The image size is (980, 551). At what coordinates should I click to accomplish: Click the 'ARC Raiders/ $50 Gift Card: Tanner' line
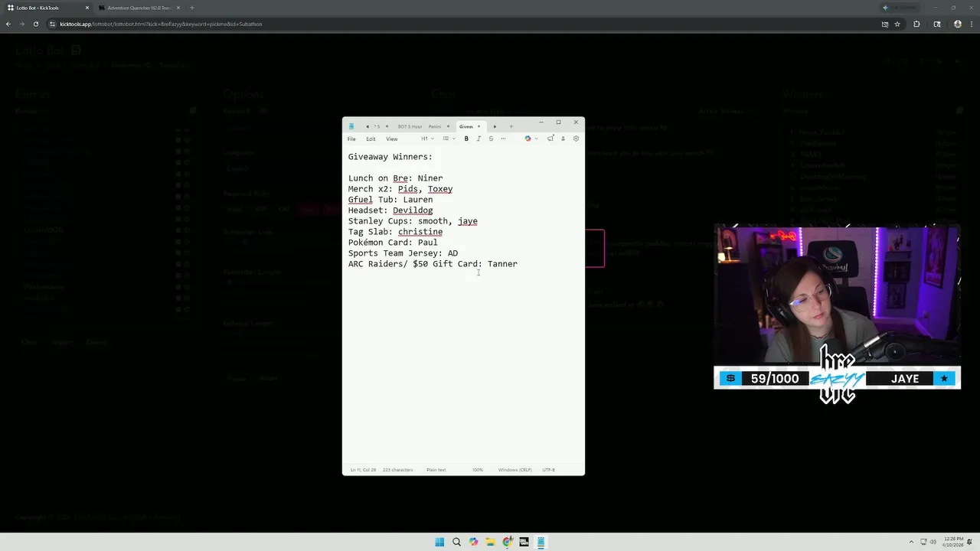click(x=433, y=264)
